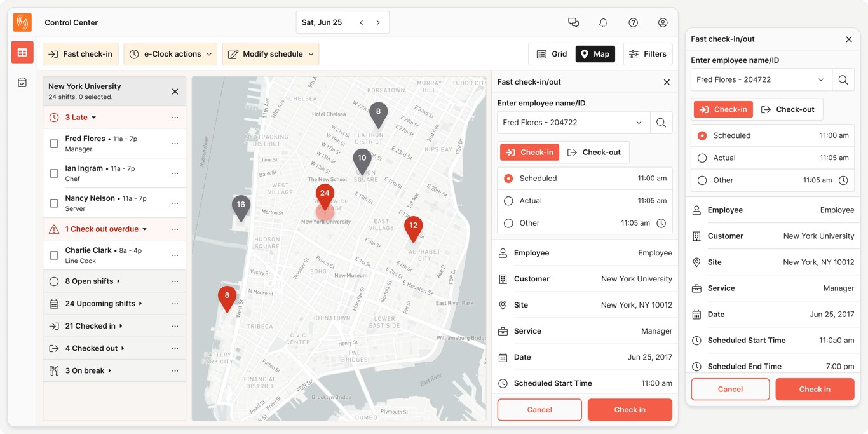Open more options for 3 Late group

coord(175,118)
